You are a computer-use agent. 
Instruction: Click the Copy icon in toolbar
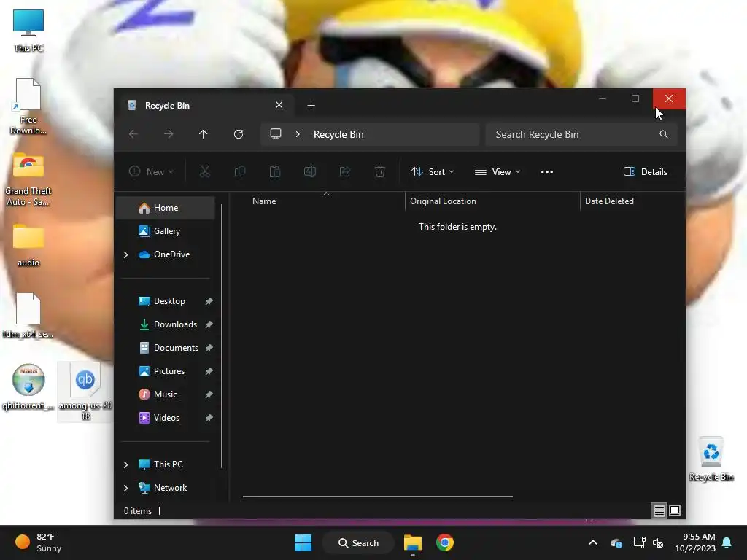pyautogui.click(x=240, y=171)
